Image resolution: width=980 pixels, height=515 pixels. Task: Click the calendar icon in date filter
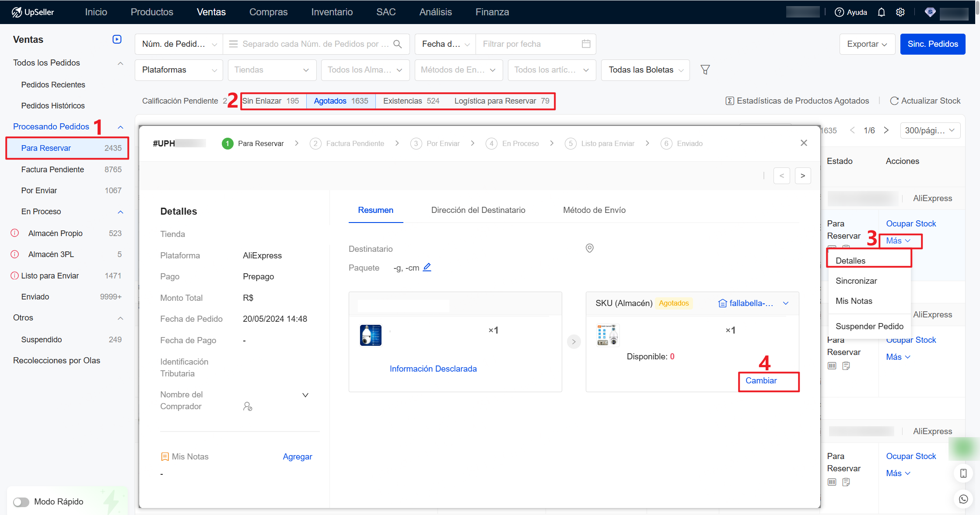click(x=586, y=44)
